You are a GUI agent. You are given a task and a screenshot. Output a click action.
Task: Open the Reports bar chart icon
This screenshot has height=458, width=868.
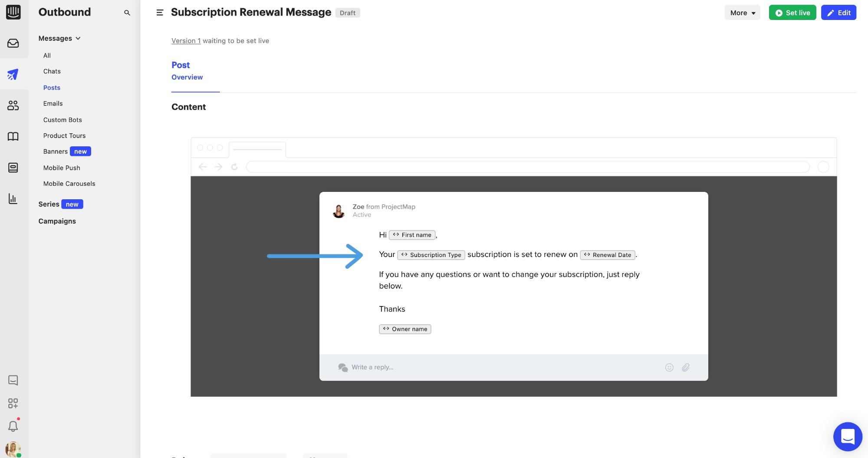pos(13,199)
